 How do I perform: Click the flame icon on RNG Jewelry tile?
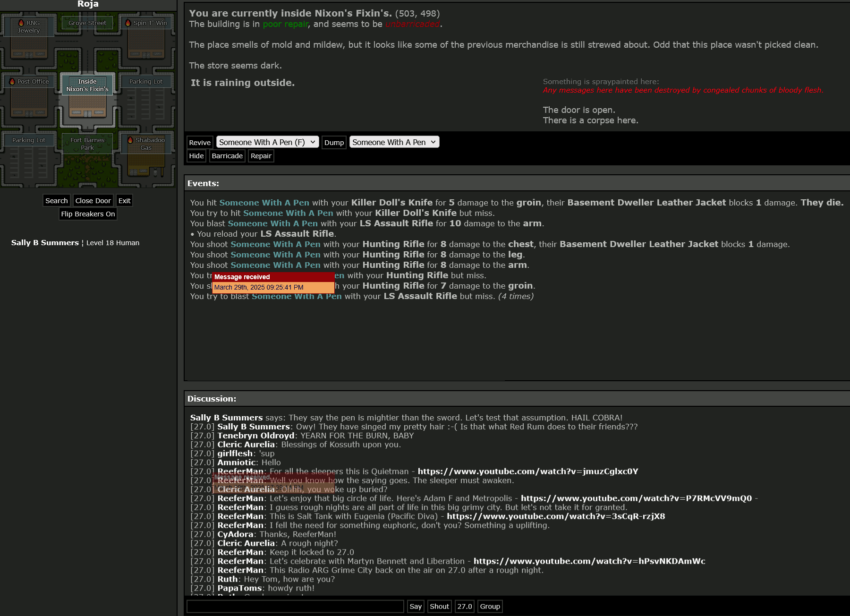(21, 23)
